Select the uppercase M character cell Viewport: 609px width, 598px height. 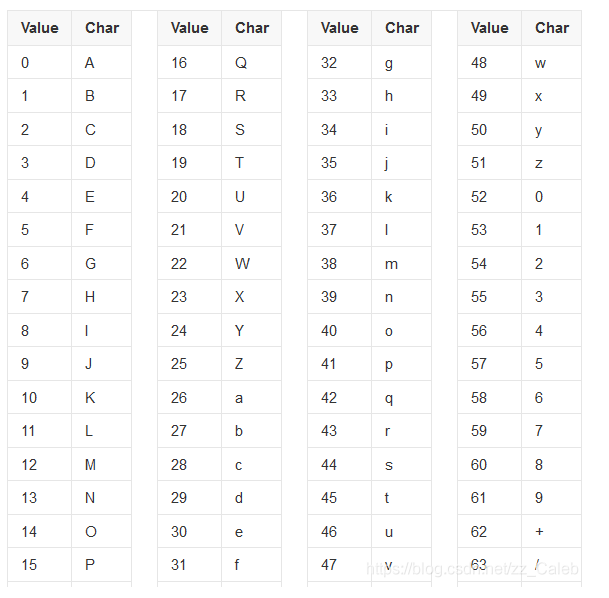pyautogui.click(x=101, y=464)
